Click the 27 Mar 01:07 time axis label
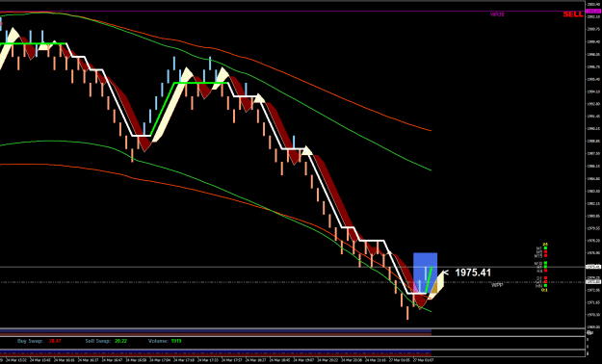The width and height of the screenshot is (602, 364). coord(423,360)
